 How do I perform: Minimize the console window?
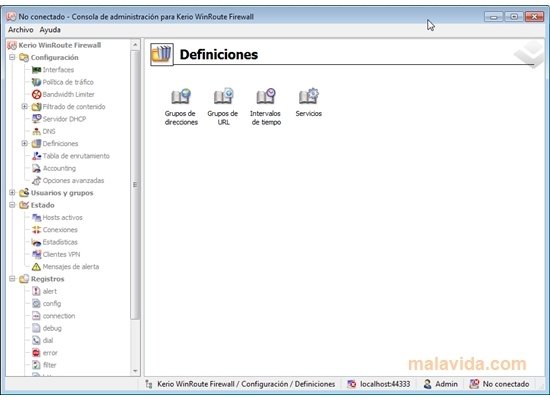click(494, 16)
